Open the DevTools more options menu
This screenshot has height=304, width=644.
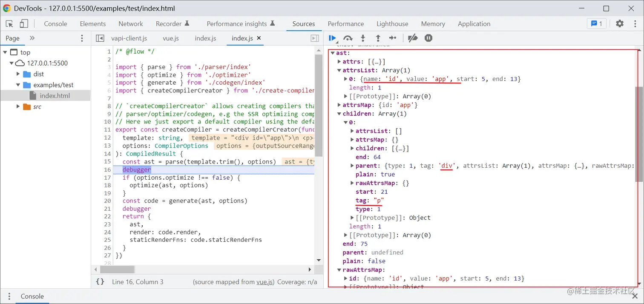[x=634, y=24]
